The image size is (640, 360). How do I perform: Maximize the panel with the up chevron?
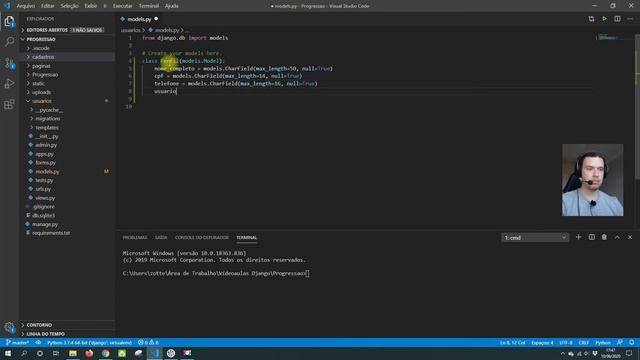pyautogui.click(x=617, y=237)
